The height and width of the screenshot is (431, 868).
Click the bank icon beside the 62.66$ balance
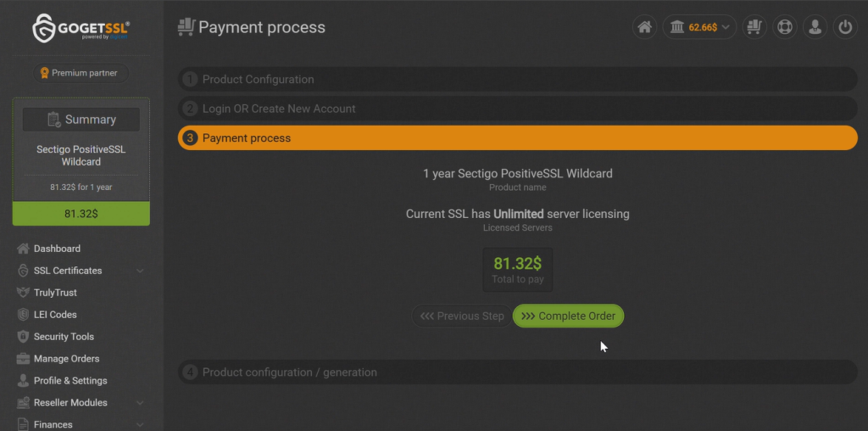(676, 27)
